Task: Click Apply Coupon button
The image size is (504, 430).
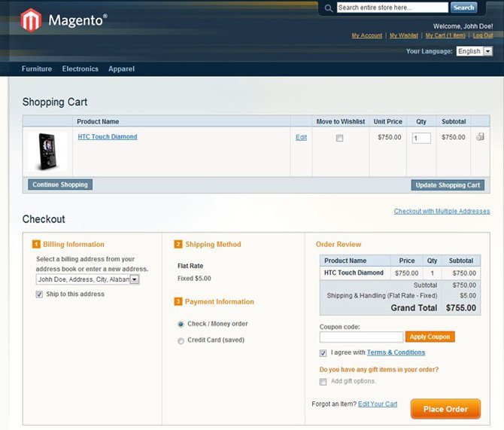Action: coord(430,337)
